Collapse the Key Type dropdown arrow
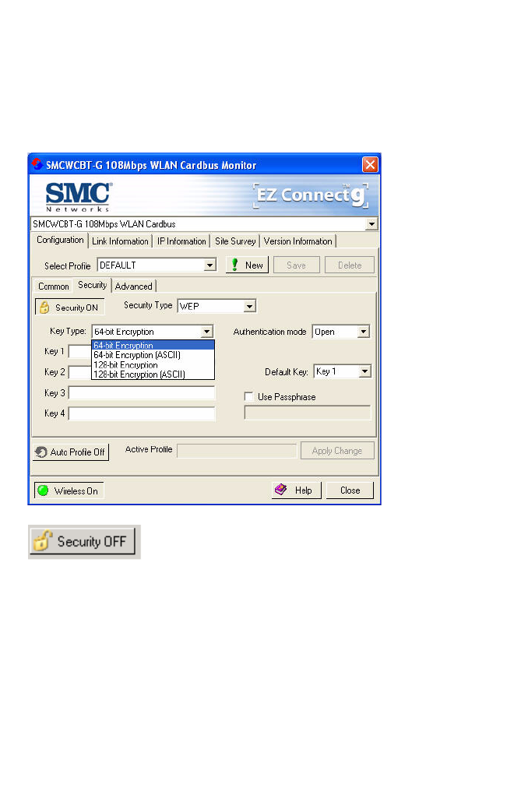This screenshot has height=812, width=521. [x=206, y=332]
